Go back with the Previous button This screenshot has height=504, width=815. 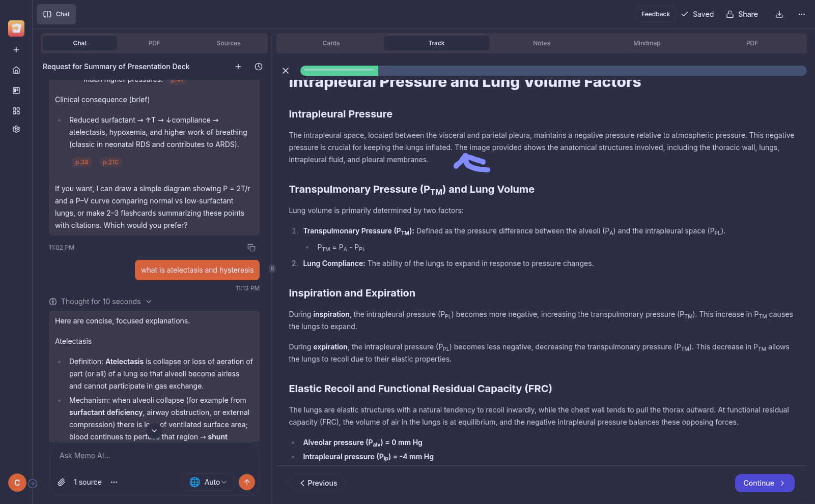317,483
